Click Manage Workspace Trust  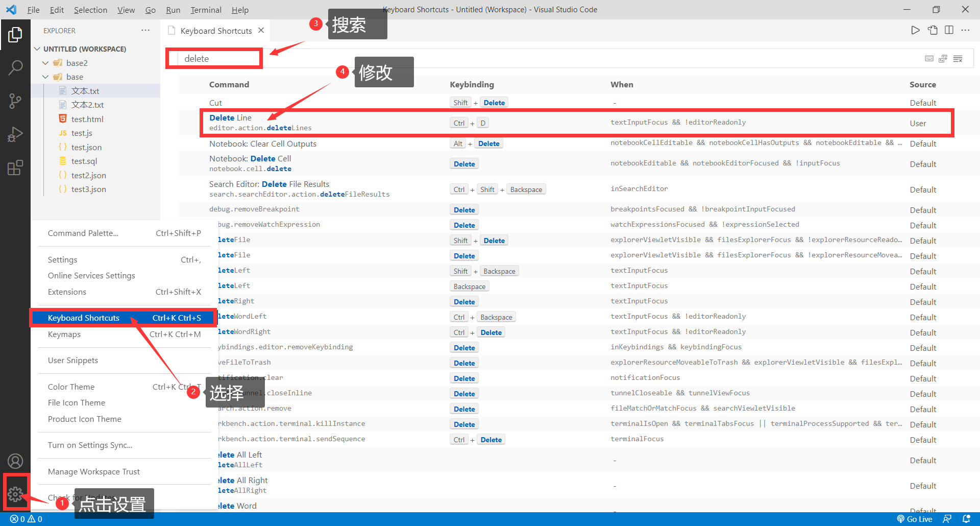pyautogui.click(x=125, y=471)
